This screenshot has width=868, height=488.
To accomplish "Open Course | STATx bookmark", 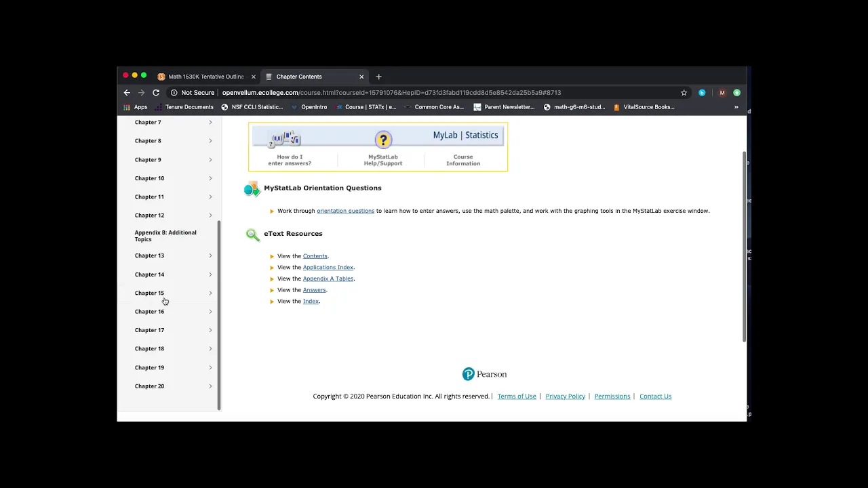I will point(366,107).
